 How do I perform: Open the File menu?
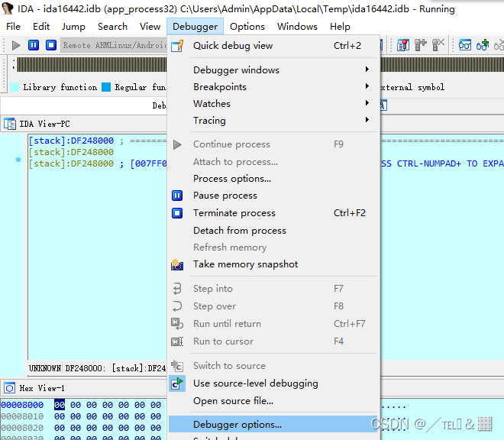[13, 27]
